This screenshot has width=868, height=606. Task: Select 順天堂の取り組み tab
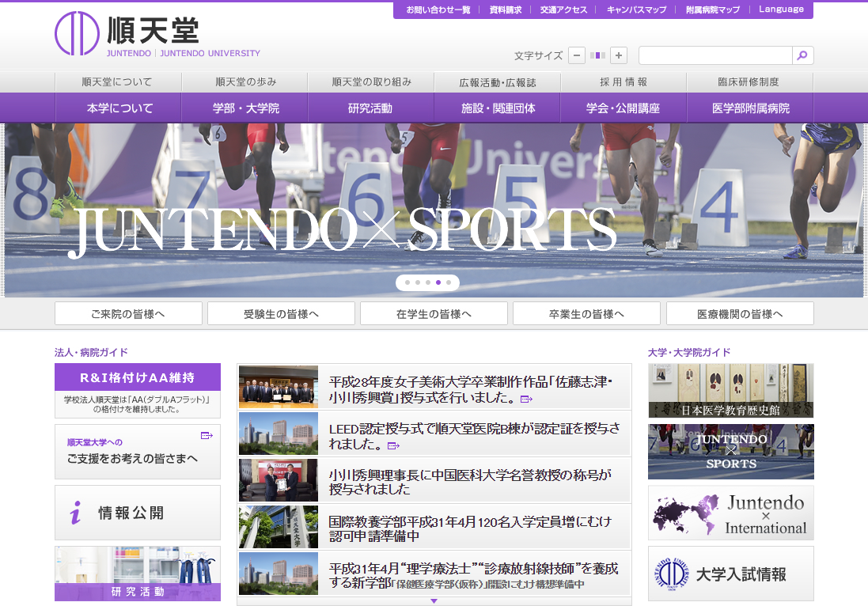tap(371, 82)
